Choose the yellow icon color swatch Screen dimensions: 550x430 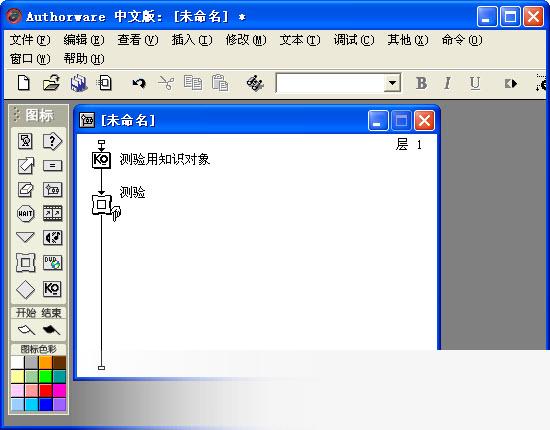click(17, 377)
